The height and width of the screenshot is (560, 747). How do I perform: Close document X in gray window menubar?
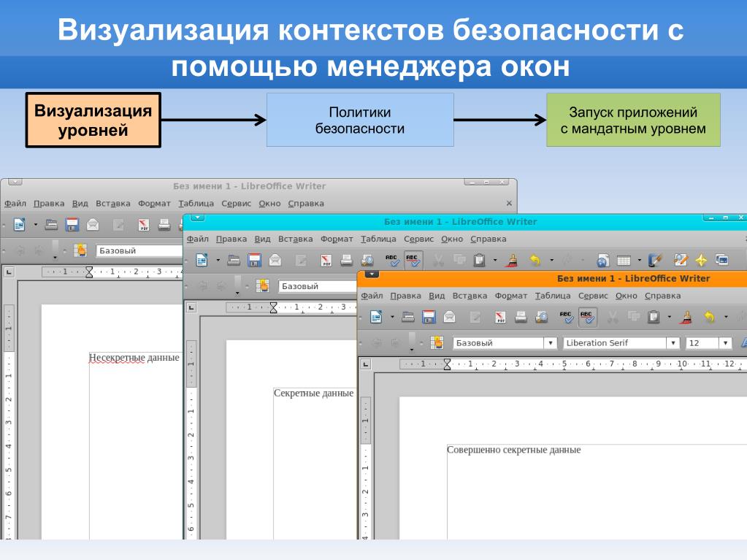point(509,203)
